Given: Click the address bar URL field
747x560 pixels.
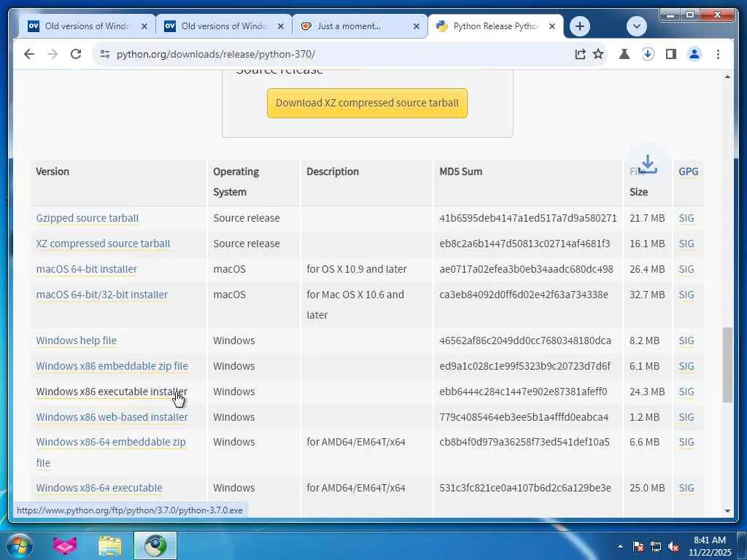Looking at the screenshot, I should click(333, 54).
